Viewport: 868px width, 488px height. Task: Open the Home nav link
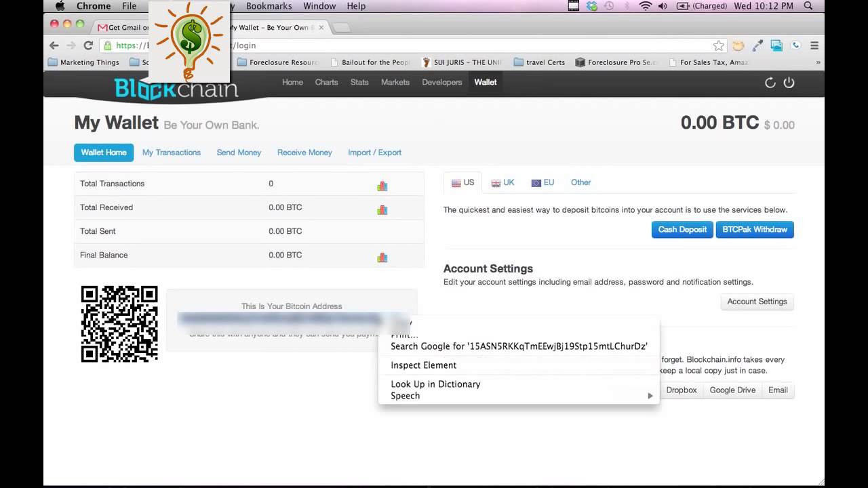292,82
